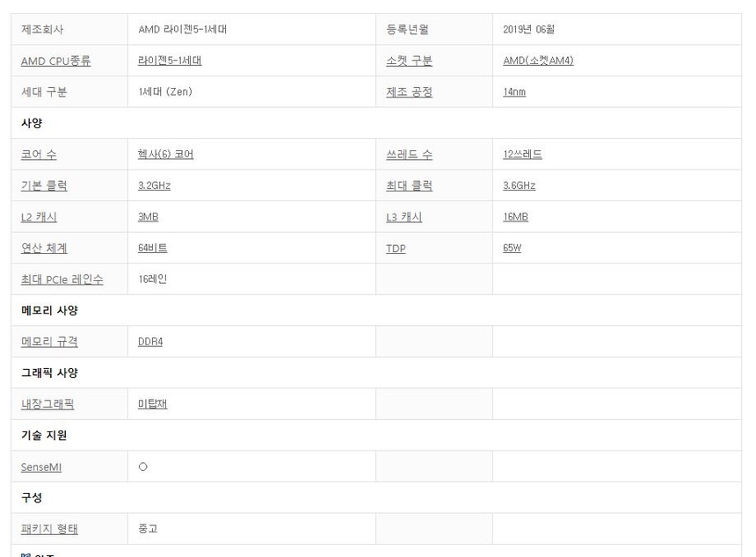Open the L2 캐시 term link

click(x=39, y=217)
